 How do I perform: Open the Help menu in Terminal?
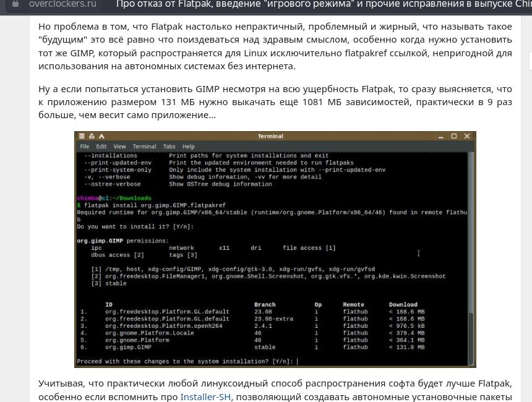tap(188, 147)
